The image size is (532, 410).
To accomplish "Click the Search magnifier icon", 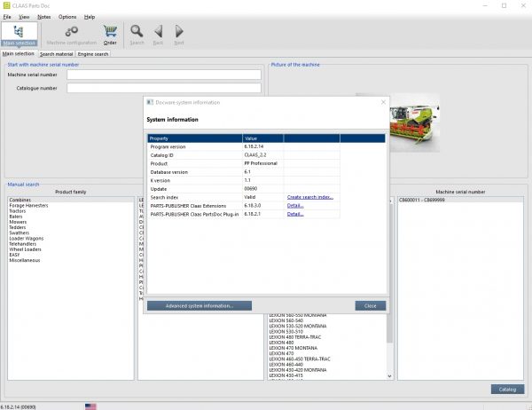I will pyautogui.click(x=137, y=34).
